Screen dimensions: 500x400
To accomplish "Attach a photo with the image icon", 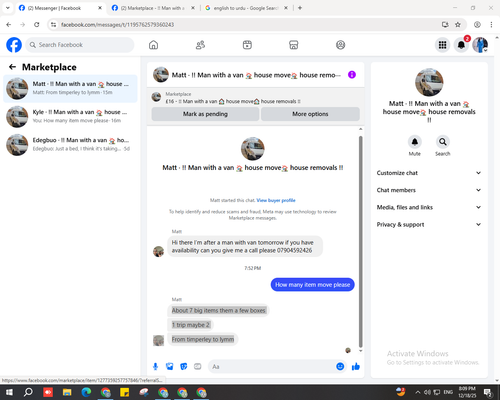I will (170, 367).
